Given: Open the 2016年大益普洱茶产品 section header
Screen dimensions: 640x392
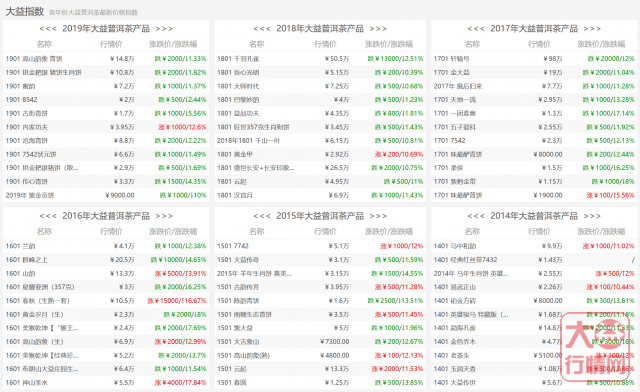Looking at the screenshot, I should [106, 216].
